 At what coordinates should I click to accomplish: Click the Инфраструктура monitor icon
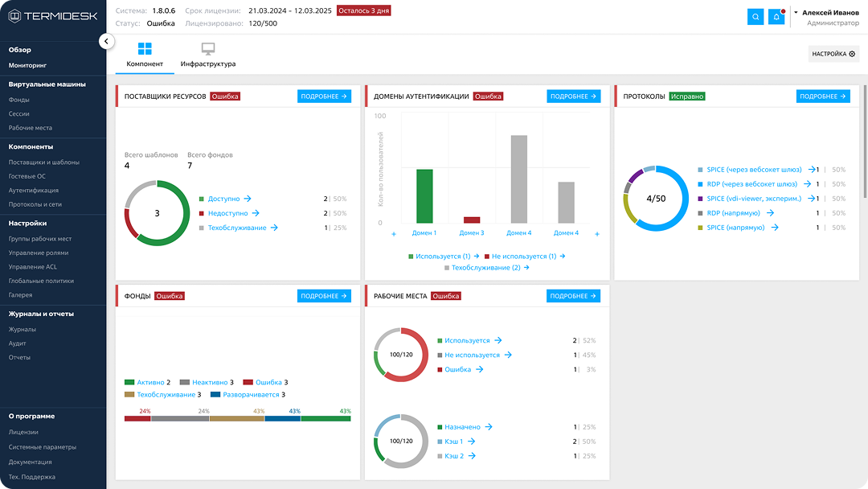(x=208, y=49)
